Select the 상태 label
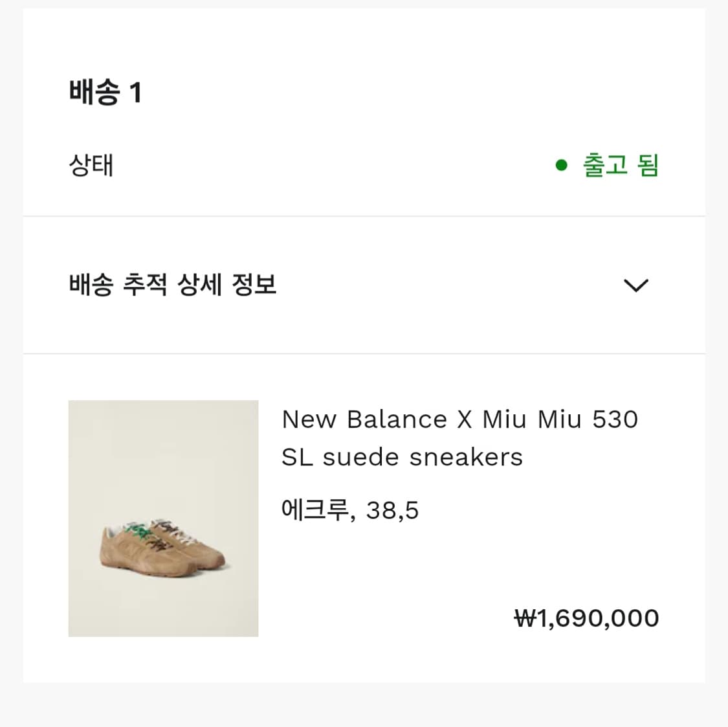The image size is (728, 727). 91,166
